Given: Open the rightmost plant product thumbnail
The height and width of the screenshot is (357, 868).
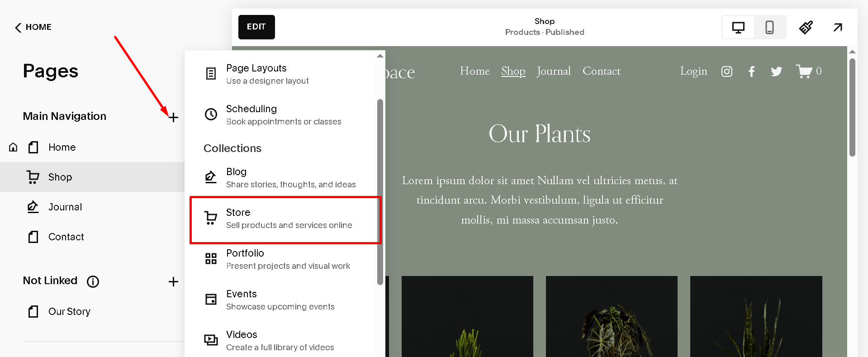Looking at the screenshot, I should click(756, 316).
